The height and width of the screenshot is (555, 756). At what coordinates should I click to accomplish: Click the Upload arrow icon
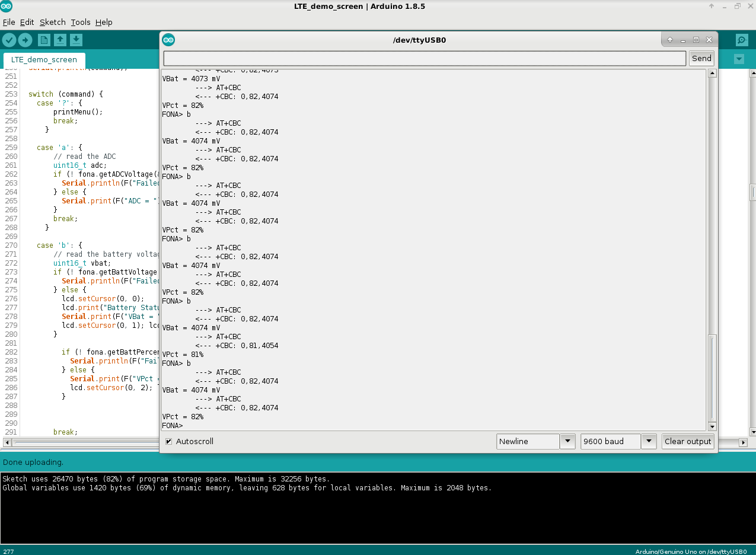click(x=25, y=40)
